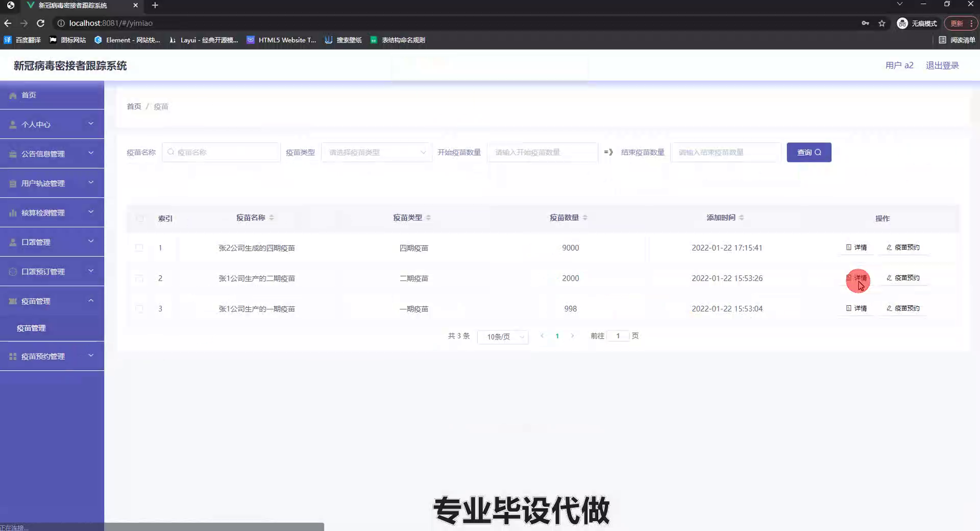Check the row 1 四期疫苗 checkbox

pos(139,248)
